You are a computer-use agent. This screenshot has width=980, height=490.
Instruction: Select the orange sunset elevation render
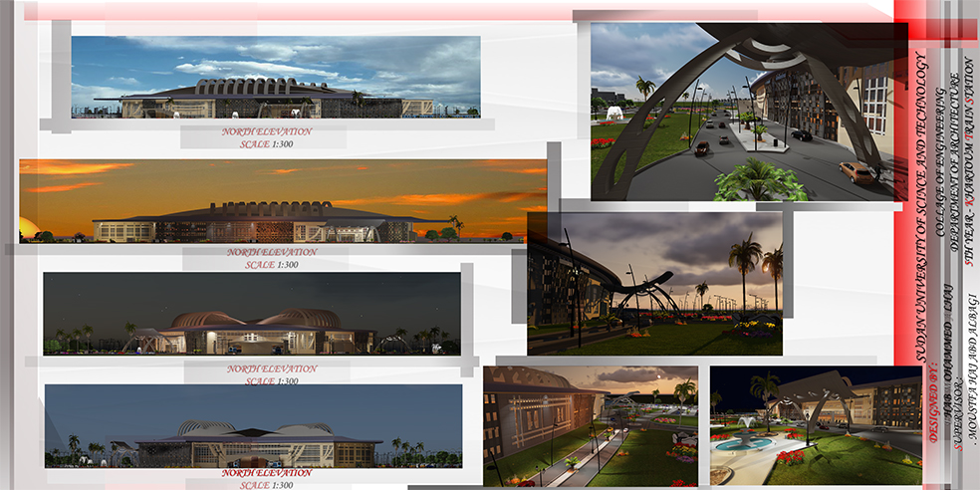coord(283,201)
